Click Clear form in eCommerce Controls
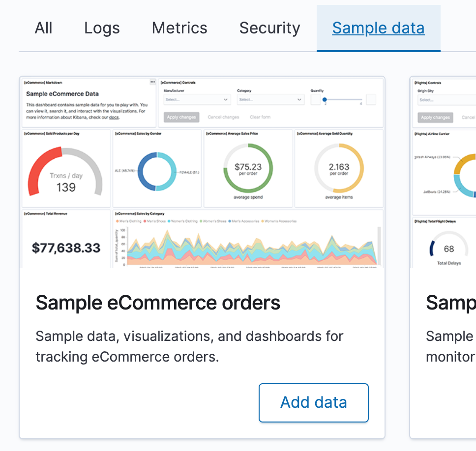The width and height of the screenshot is (476, 451). point(260,117)
